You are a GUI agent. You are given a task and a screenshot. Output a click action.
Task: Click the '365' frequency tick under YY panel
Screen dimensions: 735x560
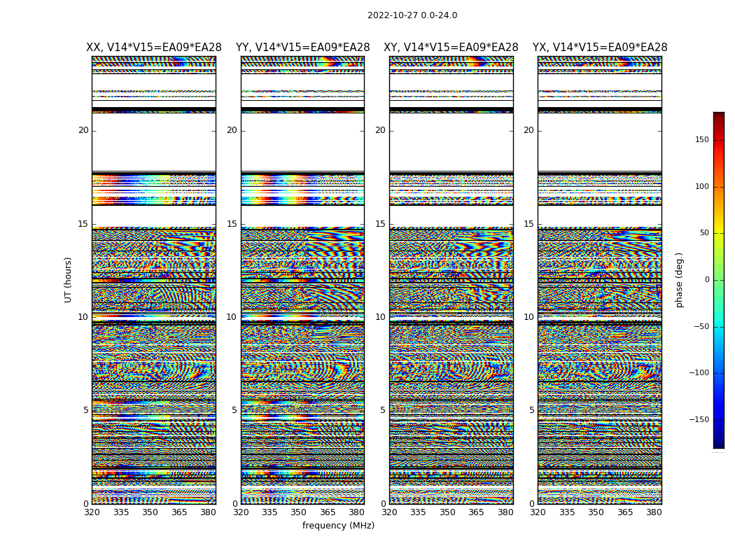(328, 512)
